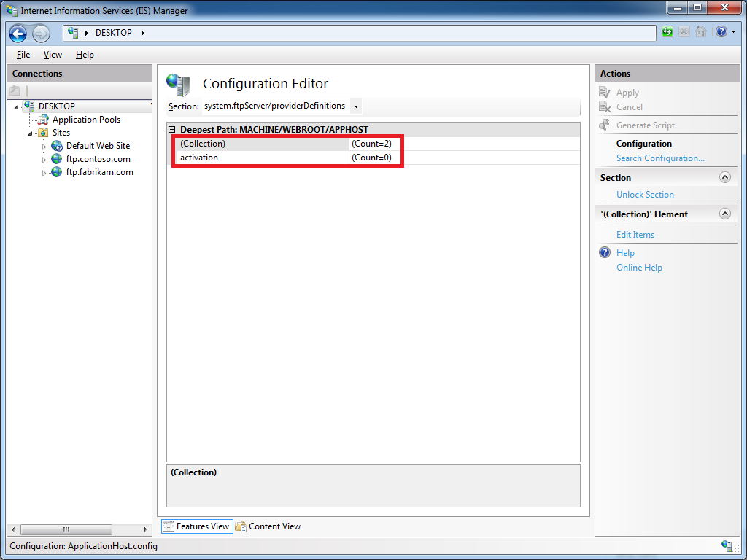Select the Default Web Site globe icon
Screen dimensions: 747x560
[x=57, y=146]
